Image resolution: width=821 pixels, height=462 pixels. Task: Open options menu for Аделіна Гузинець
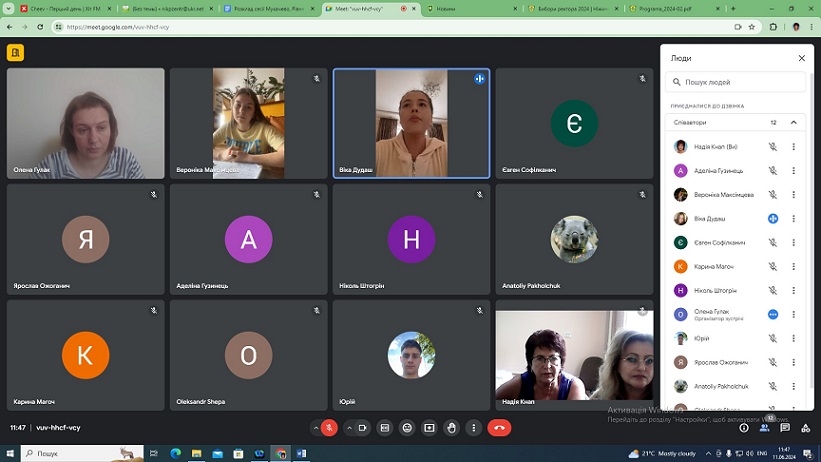(x=793, y=171)
